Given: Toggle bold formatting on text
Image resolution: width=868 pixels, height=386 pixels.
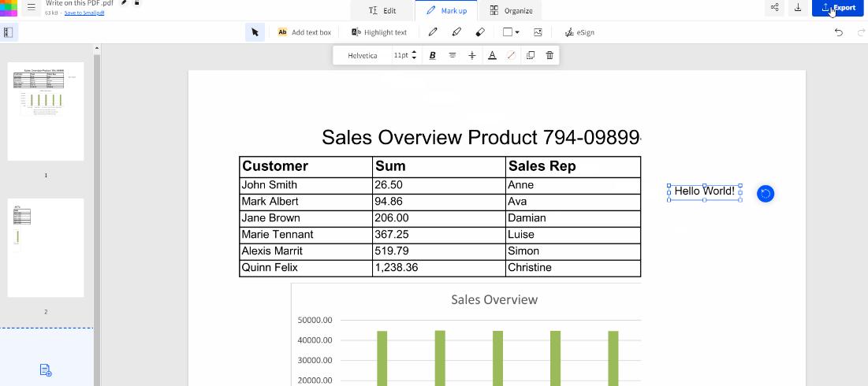Looking at the screenshot, I should [432, 55].
